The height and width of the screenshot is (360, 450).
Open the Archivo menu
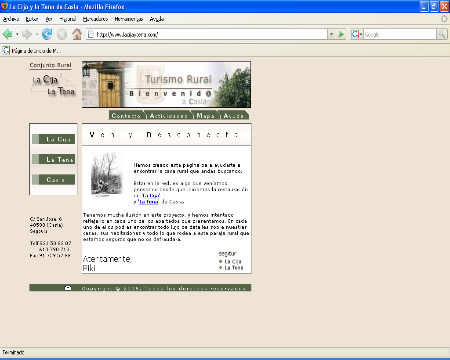(x=11, y=19)
